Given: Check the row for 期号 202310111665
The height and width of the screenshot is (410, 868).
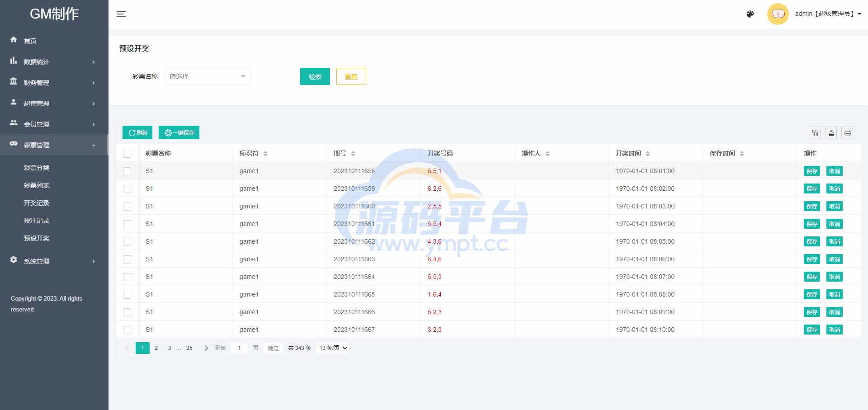Looking at the screenshot, I should [127, 295].
